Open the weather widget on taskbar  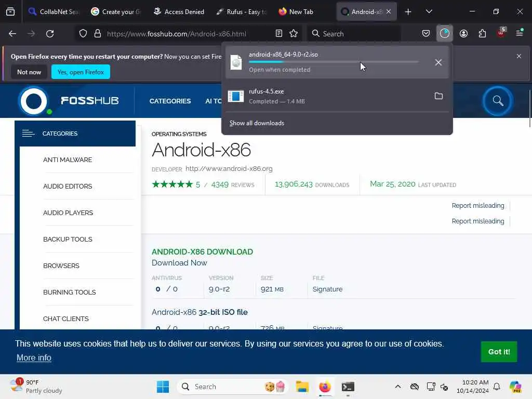point(36,387)
